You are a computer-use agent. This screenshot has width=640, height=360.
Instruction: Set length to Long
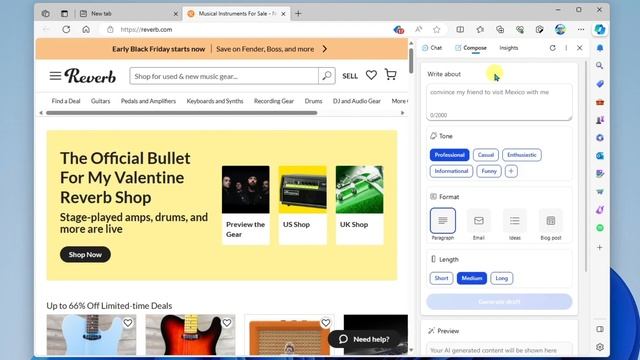click(x=501, y=278)
